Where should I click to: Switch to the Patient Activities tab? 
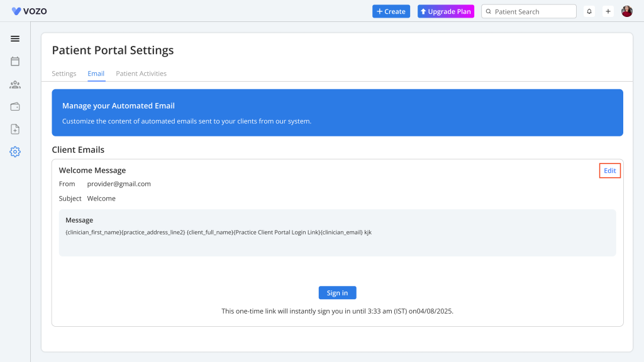[142, 74]
